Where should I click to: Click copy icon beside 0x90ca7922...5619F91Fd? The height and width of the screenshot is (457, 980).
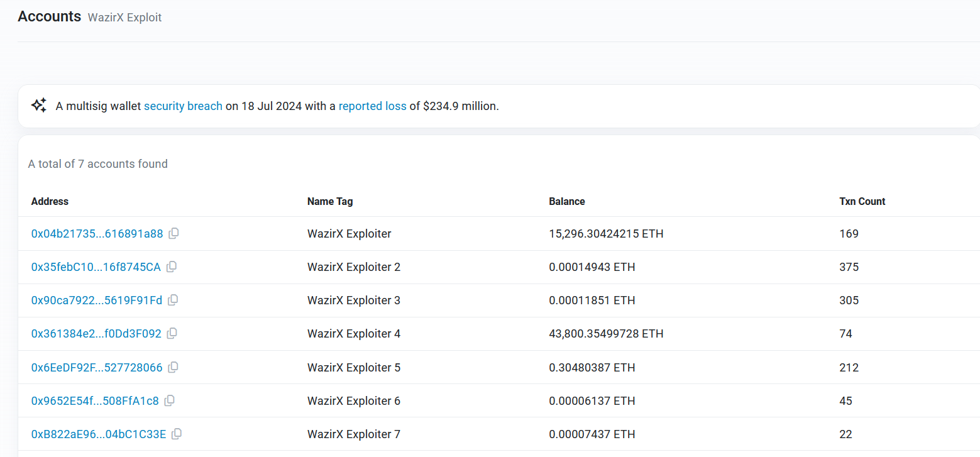pos(173,300)
